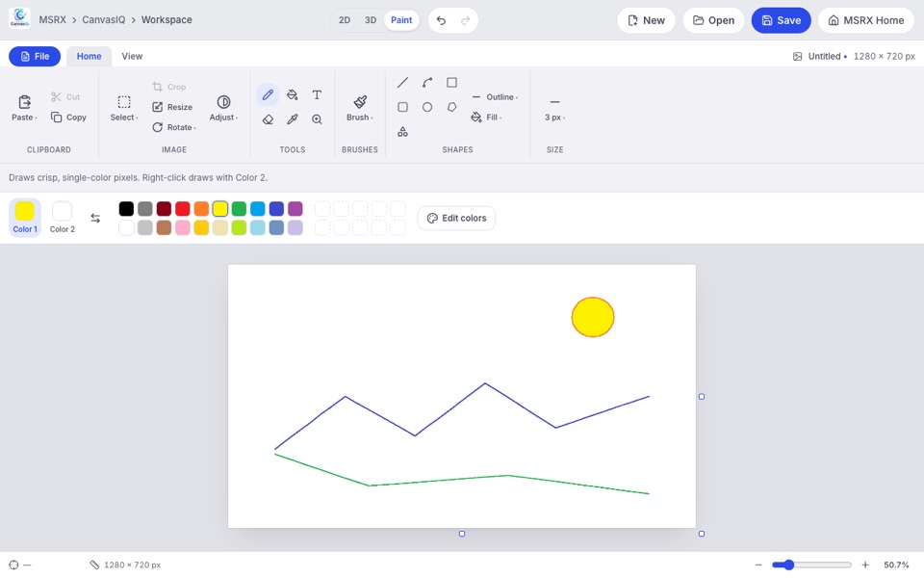This screenshot has height=578, width=924.
Task: Switch to the Home tab
Action: point(89,56)
